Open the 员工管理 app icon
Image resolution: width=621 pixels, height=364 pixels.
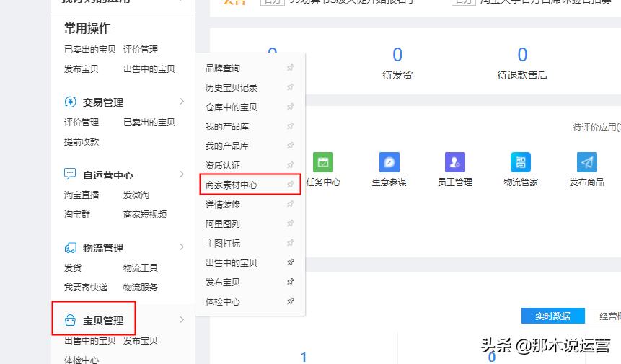tap(455, 162)
